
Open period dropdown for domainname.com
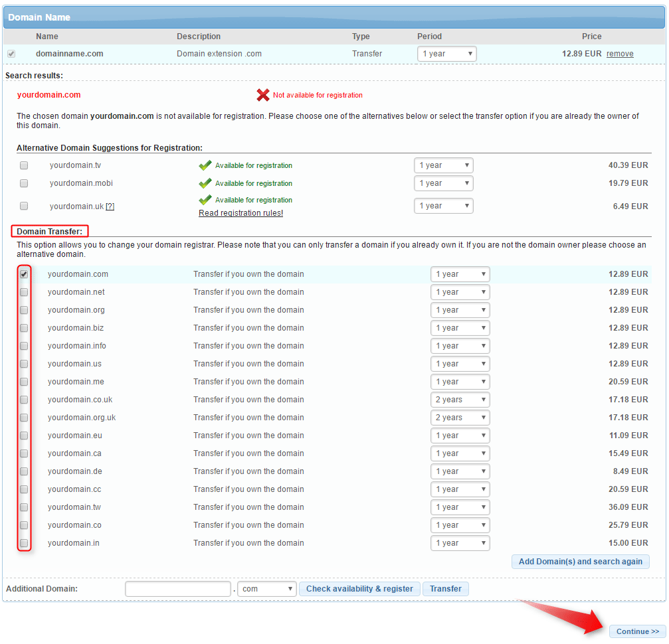click(x=446, y=54)
